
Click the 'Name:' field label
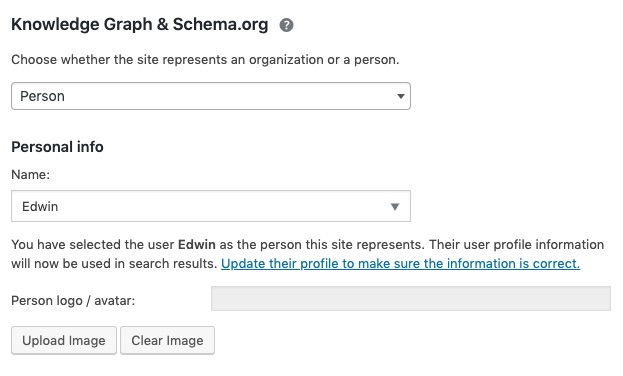click(31, 174)
